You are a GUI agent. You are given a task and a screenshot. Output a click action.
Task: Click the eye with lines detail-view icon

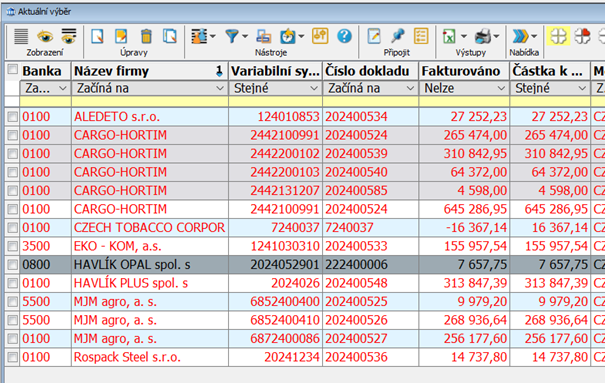(69, 36)
